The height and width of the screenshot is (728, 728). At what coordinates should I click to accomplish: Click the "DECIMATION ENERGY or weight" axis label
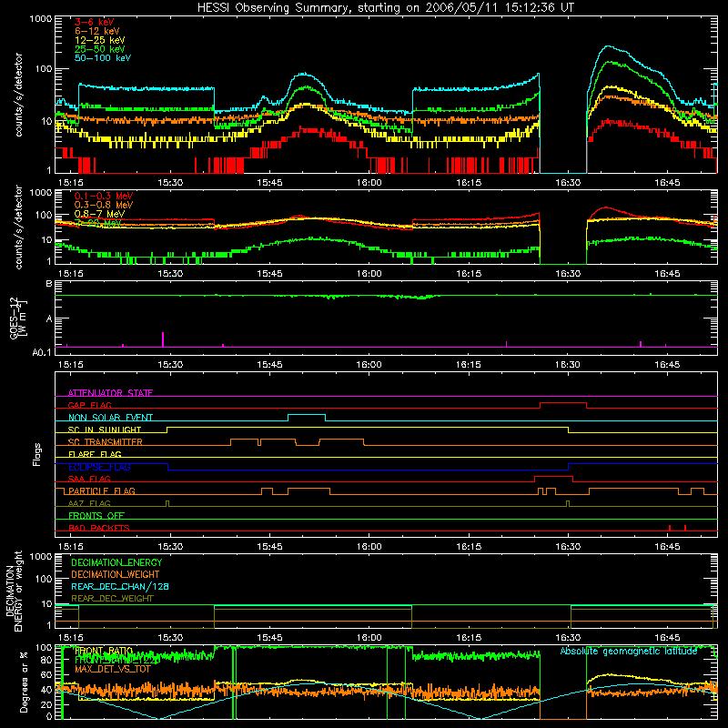click(14, 591)
